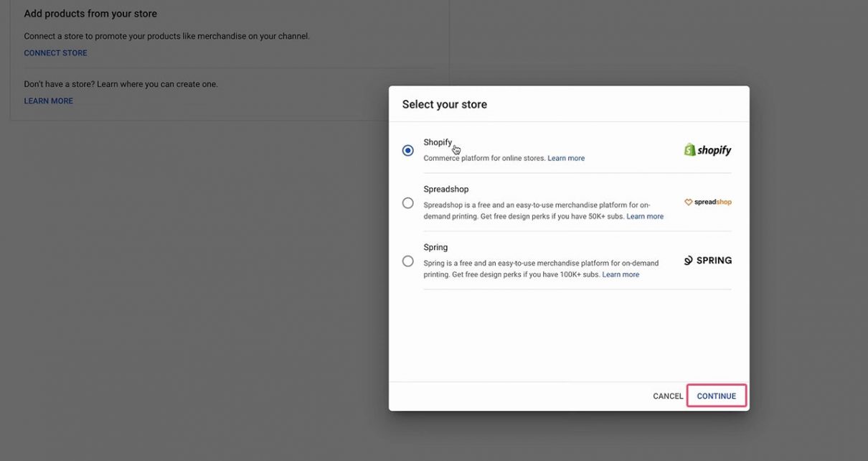The height and width of the screenshot is (461, 868).
Task: Click 'Add products from your store' heading
Action: pyautogui.click(x=90, y=14)
